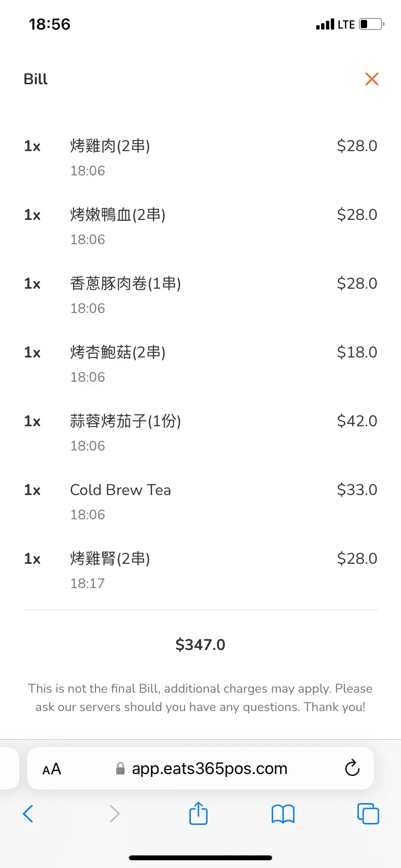Select the 烤杏鮑菇(2串) bill item
401x868 pixels.
tap(118, 352)
